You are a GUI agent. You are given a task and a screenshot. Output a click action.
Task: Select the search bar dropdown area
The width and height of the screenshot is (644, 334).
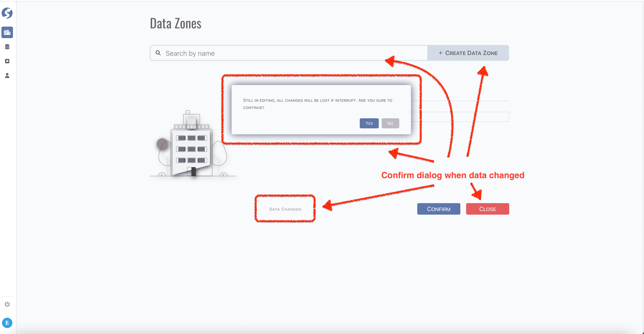(289, 53)
